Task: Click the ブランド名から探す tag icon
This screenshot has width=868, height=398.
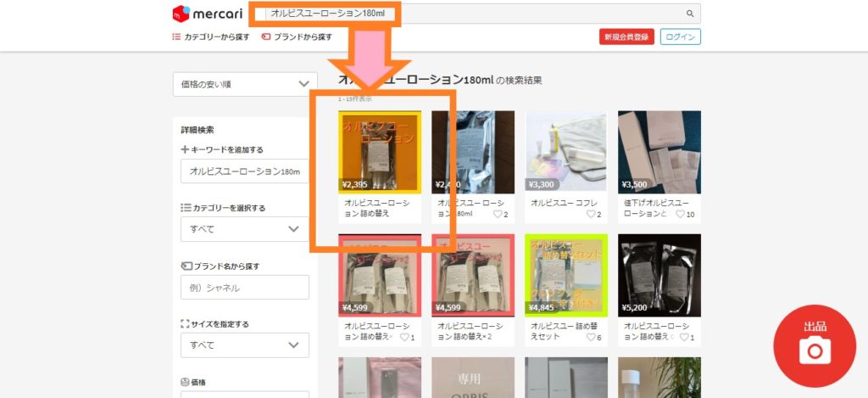Action: click(186, 266)
